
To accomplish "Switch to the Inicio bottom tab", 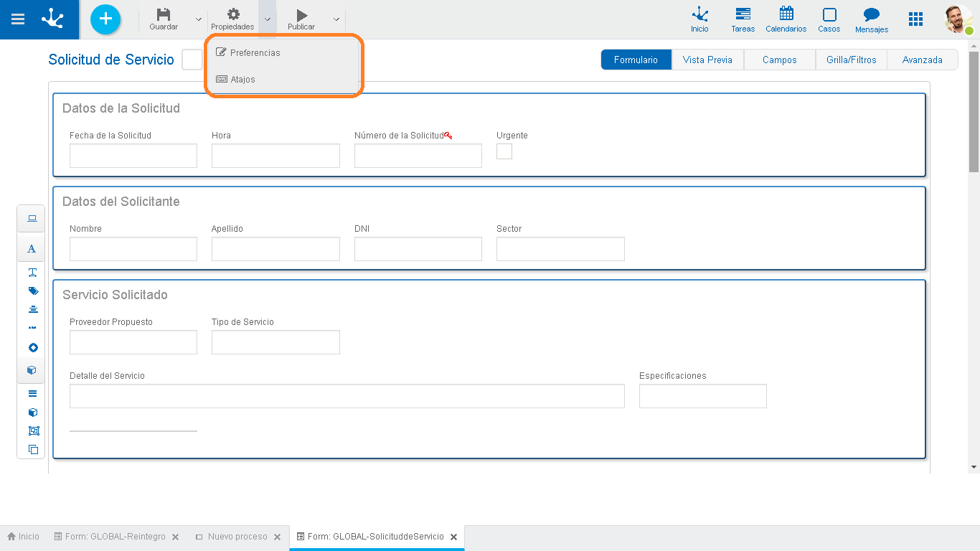I will pyautogui.click(x=24, y=537).
